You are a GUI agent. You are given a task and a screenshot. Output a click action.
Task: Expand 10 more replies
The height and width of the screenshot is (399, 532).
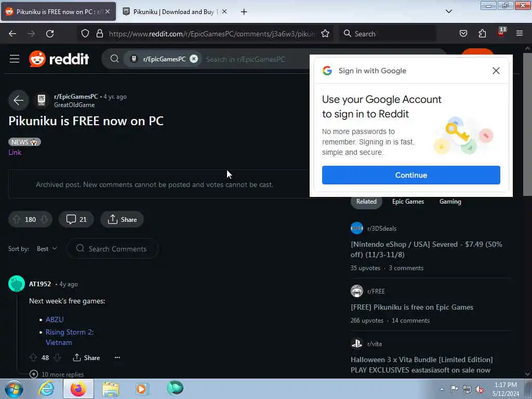56,374
